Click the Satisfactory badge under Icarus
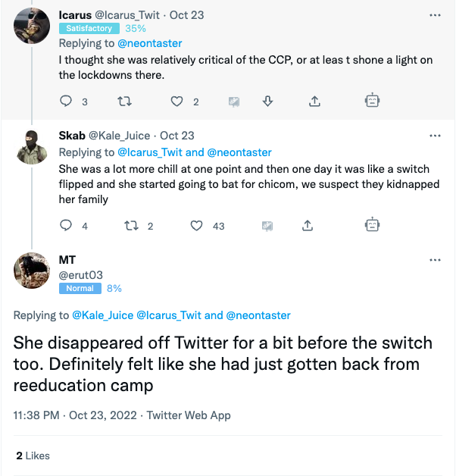456x476 pixels. pos(89,29)
